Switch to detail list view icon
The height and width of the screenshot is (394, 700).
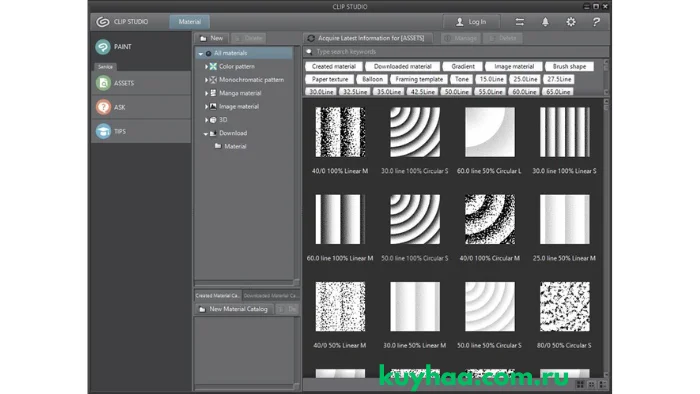coord(602,385)
